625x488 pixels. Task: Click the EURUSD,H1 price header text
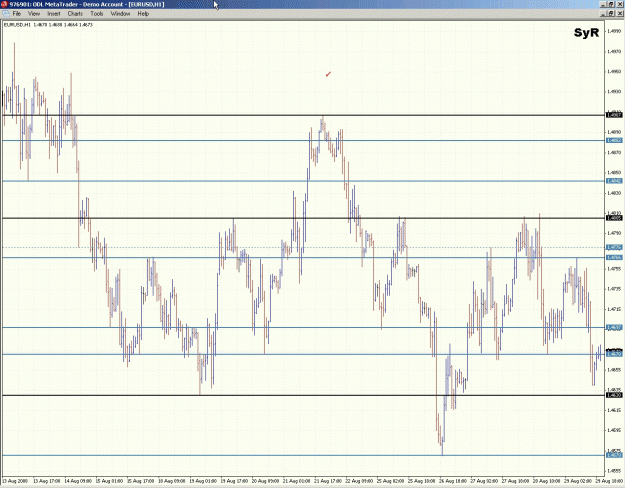click(48, 25)
